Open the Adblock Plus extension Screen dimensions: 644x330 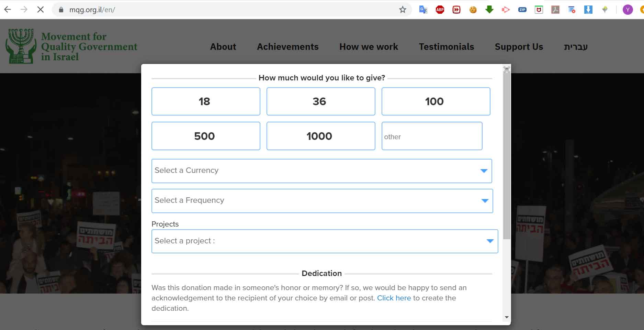tap(440, 10)
